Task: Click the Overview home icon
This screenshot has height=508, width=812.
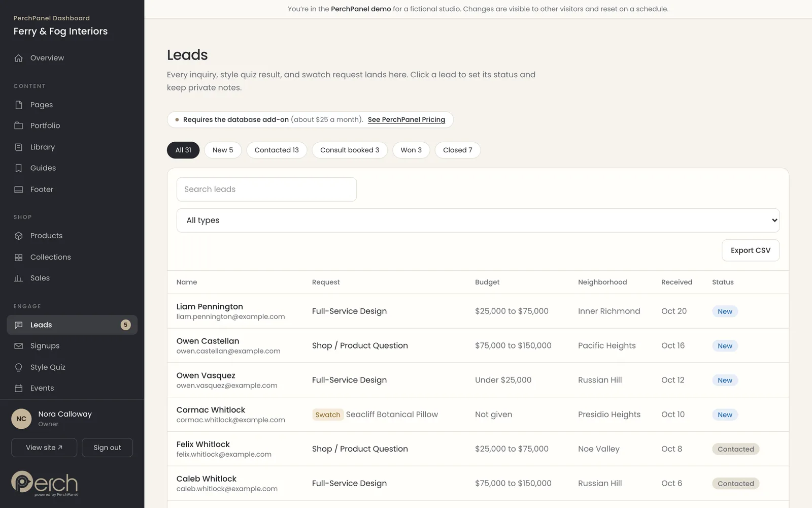Action: point(19,58)
